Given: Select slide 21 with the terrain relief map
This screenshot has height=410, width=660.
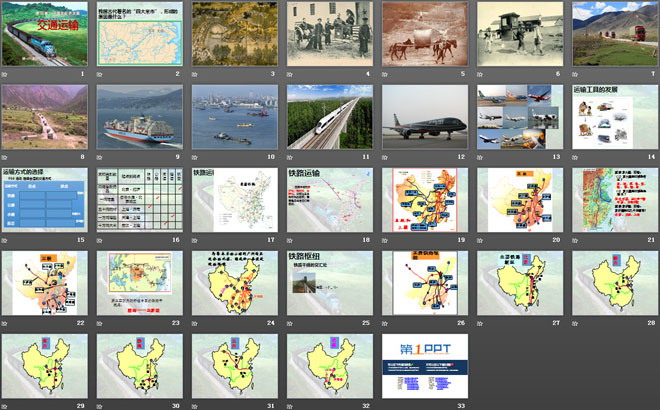Looking at the screenshot, I should tap(615, 200).
